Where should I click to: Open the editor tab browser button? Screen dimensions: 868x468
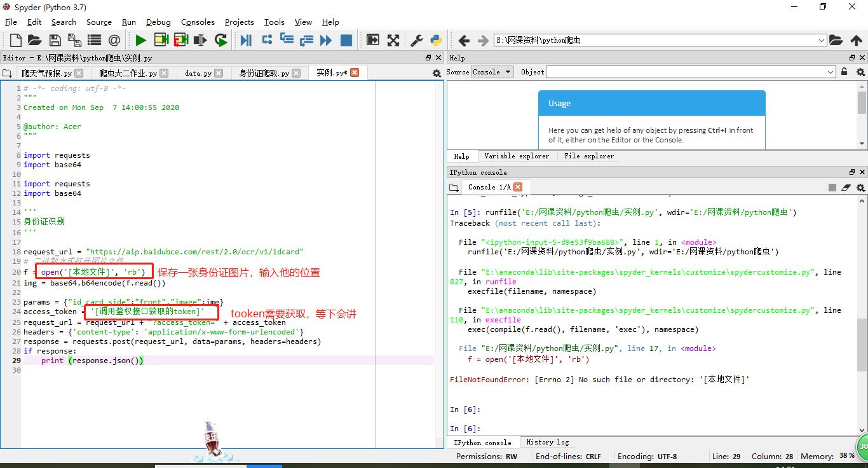point(8,73)
